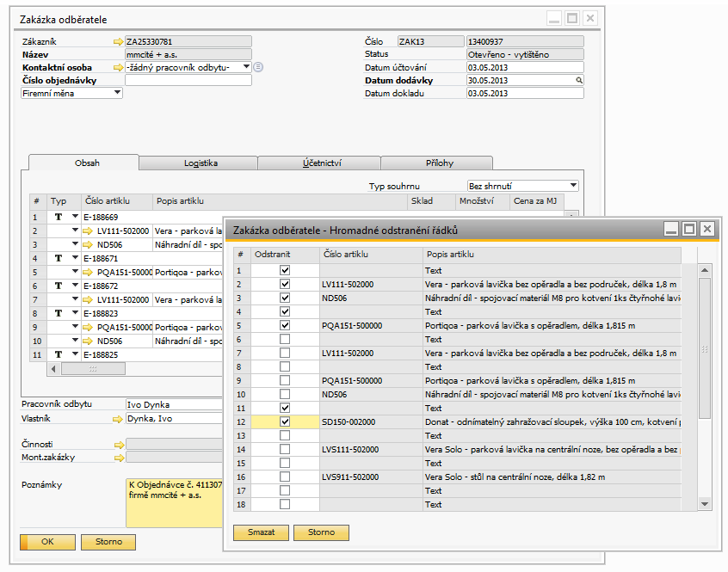Uncheck Odstranit for row 3 ND506
728x572 pixels.
[285, 298]
